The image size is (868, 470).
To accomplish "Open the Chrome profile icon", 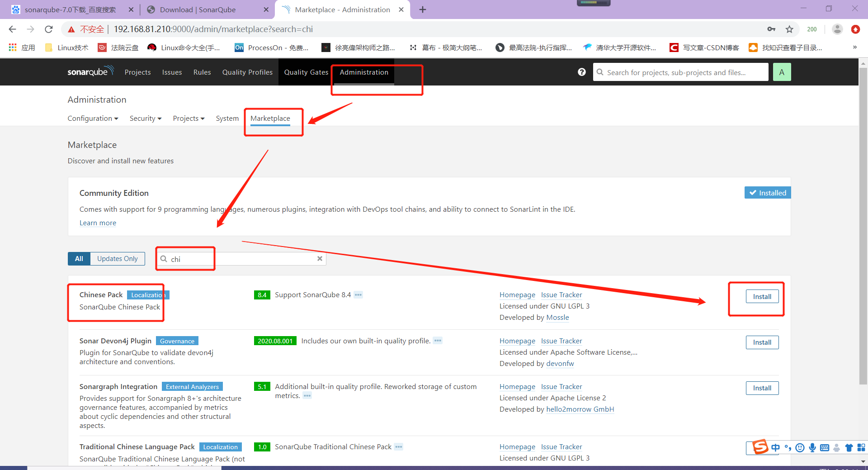I will (x=837, y=29).
